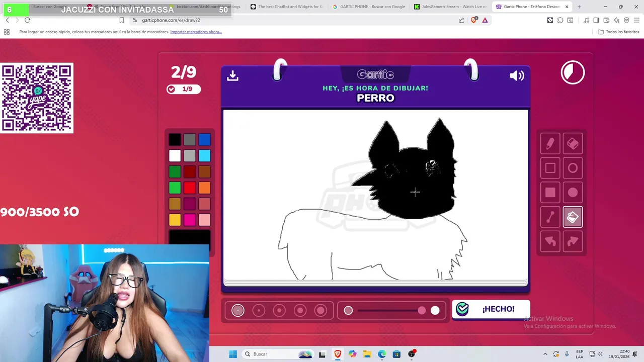Open a new browser tab
The image size is (644, 362).
(x=579, y=7)
